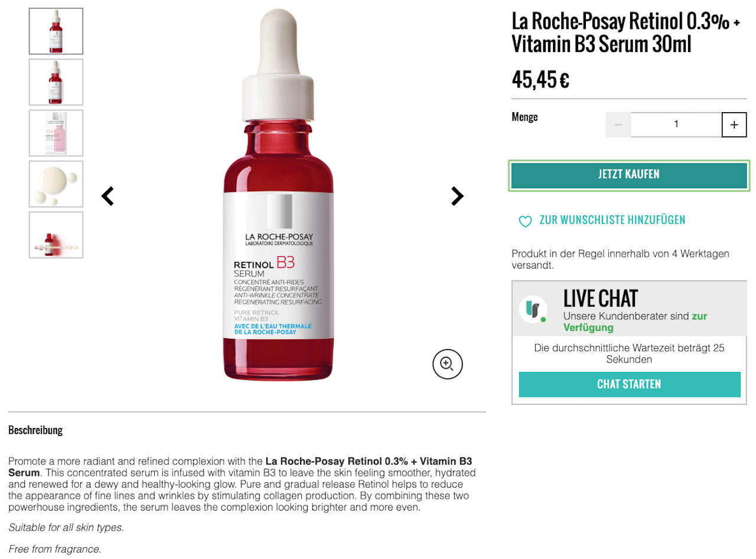Start a chat via Chat Starten

pyautogui.click(x=629, y=384)
